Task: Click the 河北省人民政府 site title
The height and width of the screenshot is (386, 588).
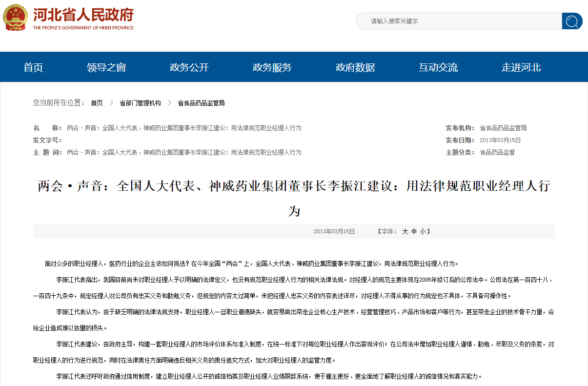Action: coord(83,16)
